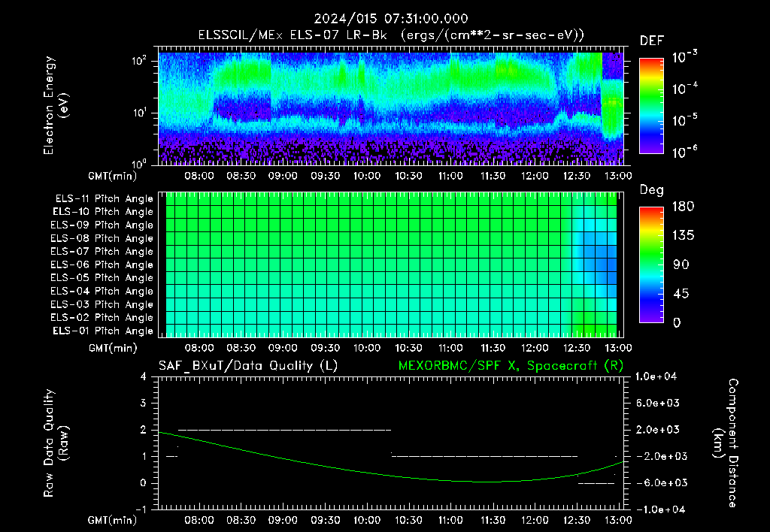
Task: Select the ELS-10 Pitch Angle row label
Action: point(102,212)
